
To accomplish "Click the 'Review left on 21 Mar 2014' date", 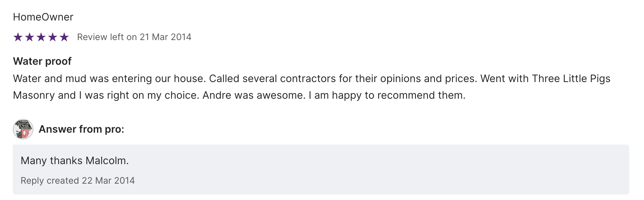I will point(134,37).
